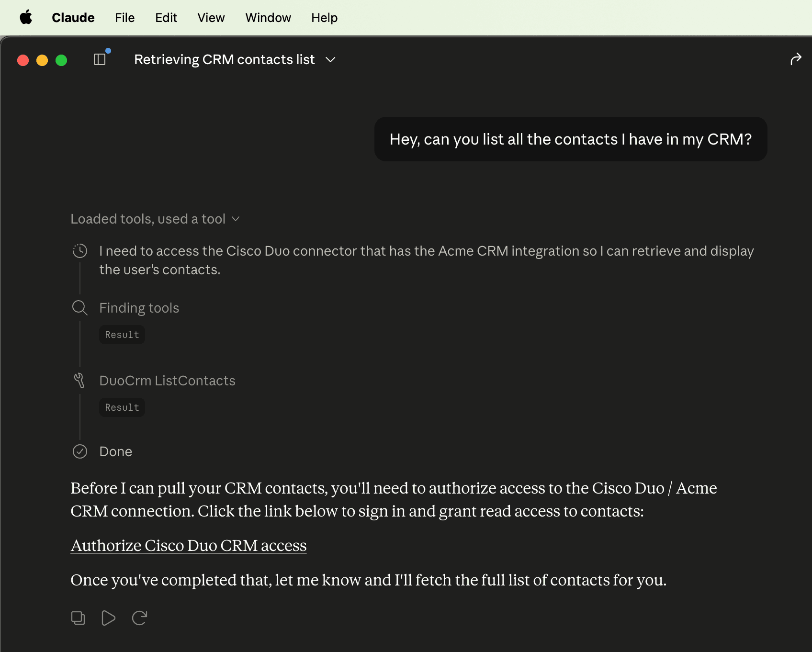Viewport: 812px width, 652px height.
Task: Open the chat title dropdown chevron
Action: [330, 60]
